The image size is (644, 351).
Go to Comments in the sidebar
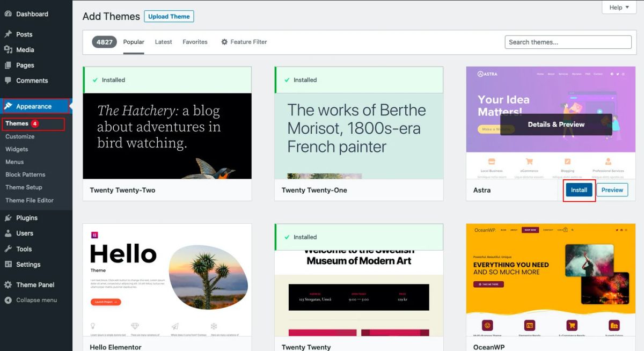tap(32, 81)
